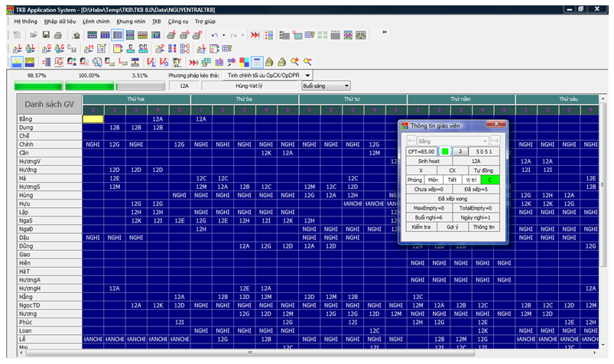Viewport: 614px width, 364px height.
Task: Select teacher NgocTD in the teacher list
Action: point(50,305)
